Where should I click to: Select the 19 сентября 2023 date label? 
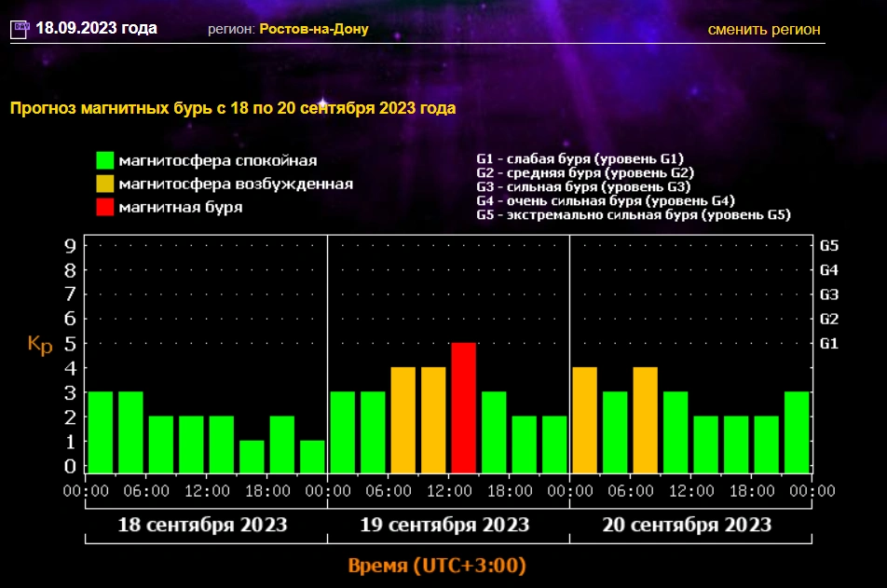[444, 525]
